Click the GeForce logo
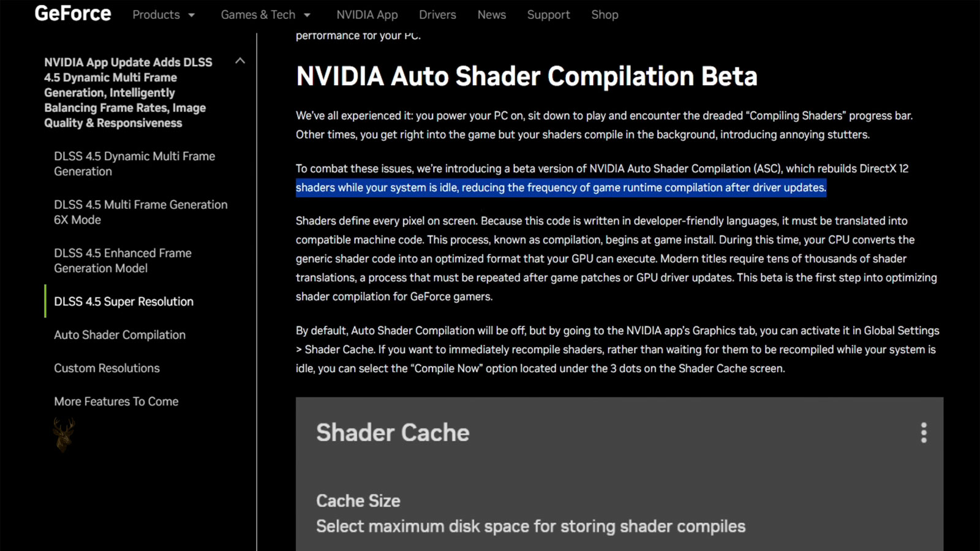The height and width of the screenshot is (551, 980). (73, 13)
